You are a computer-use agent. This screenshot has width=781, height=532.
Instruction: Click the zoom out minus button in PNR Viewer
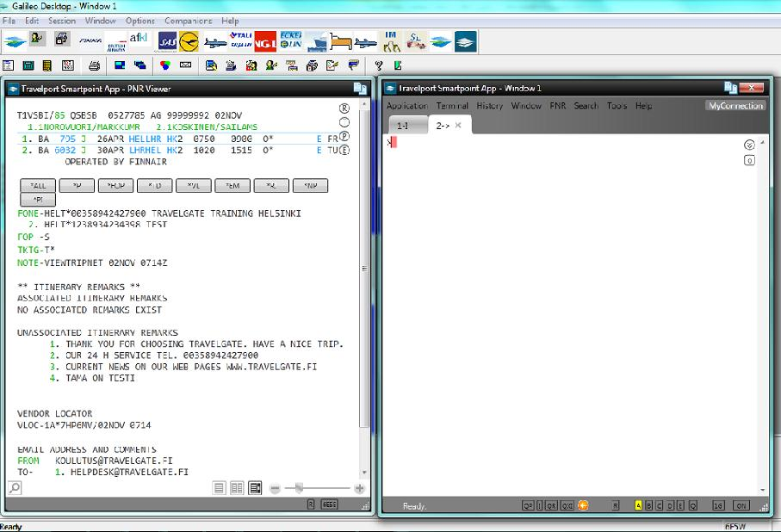275,488
